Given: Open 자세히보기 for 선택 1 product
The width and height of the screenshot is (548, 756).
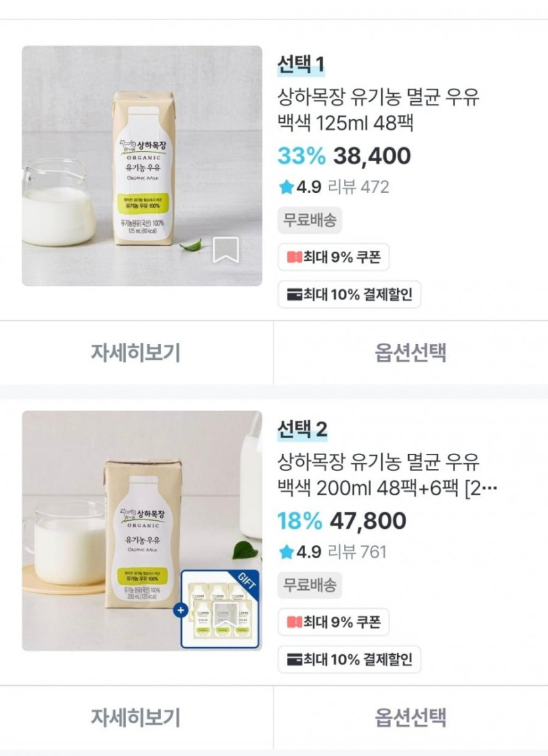Looking at the screenshot, I should pos(137,353).
